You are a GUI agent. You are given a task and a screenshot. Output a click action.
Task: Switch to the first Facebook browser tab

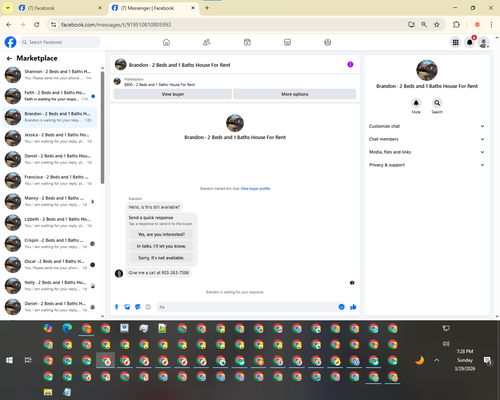point(60,8)
